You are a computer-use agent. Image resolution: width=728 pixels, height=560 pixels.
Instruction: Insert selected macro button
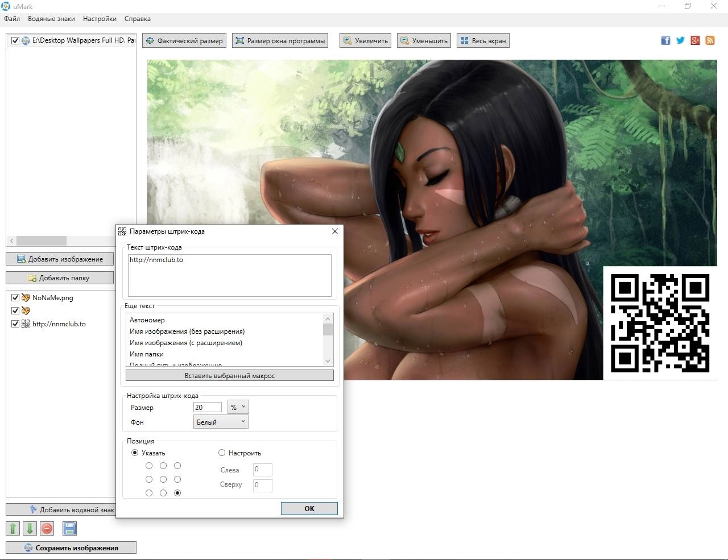coord(230,376)
